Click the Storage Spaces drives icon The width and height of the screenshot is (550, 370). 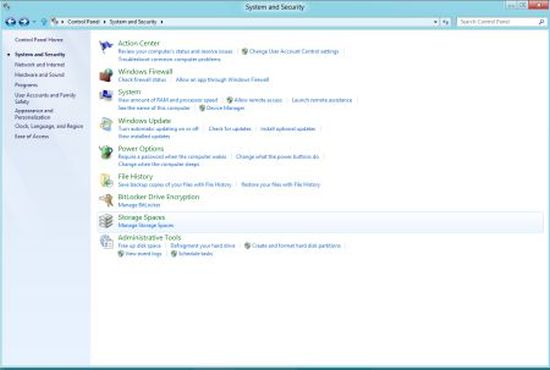(x=106, y=221)
